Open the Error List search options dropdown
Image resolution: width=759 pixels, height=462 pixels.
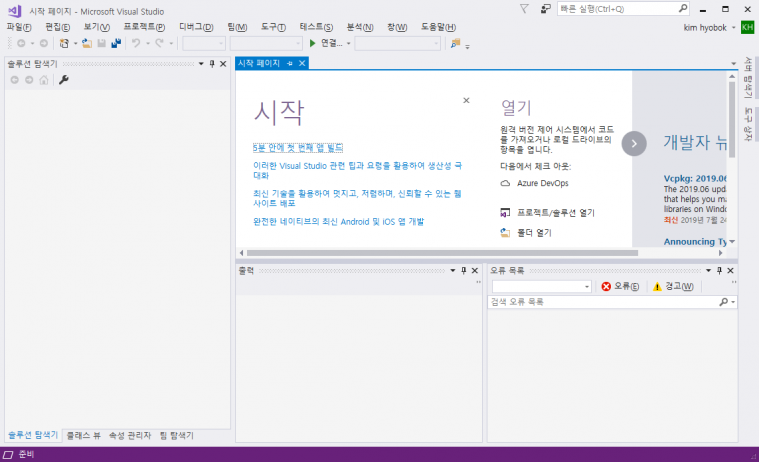click(x=734, y=302)
